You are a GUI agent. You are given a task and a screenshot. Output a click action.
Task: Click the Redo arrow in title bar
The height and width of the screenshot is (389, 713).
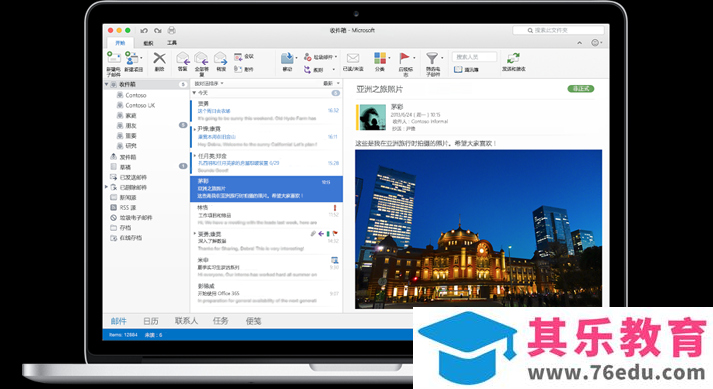(157, 30)
